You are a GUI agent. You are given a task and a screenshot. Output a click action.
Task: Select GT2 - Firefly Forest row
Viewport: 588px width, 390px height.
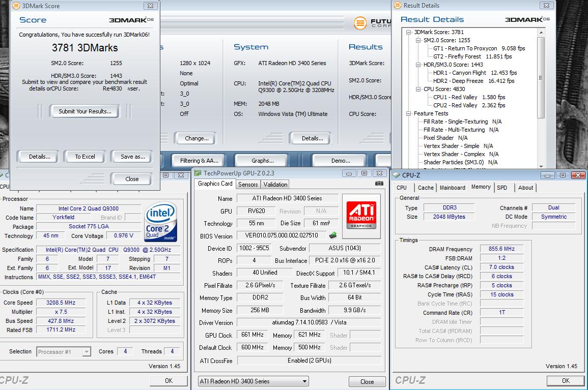tap(472, 56)
